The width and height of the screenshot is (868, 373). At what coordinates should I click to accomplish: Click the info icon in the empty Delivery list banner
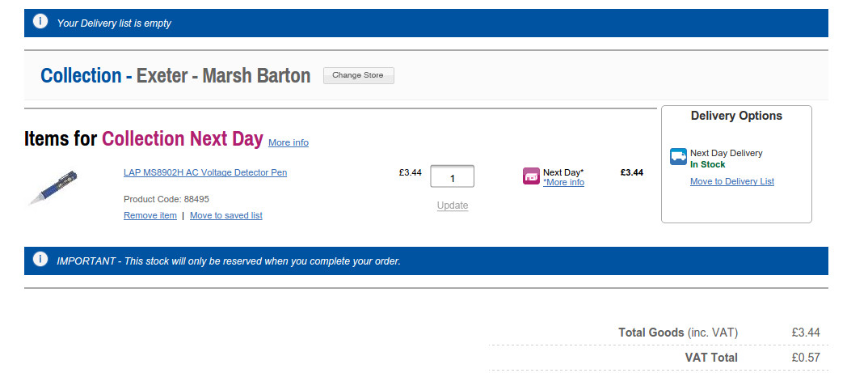tap(40, 22)
